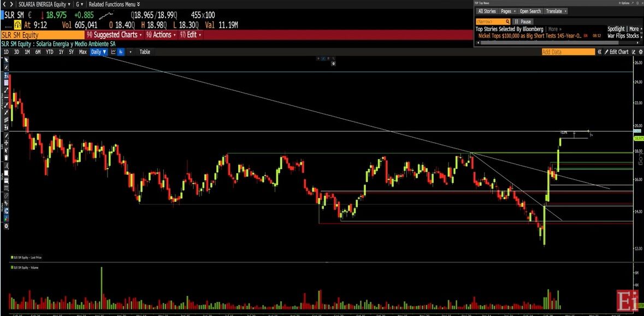The width and height of the screenshot is (644, 316).
Task: Open the left toolbar settings gear
Action: click(x=6, y=226)
